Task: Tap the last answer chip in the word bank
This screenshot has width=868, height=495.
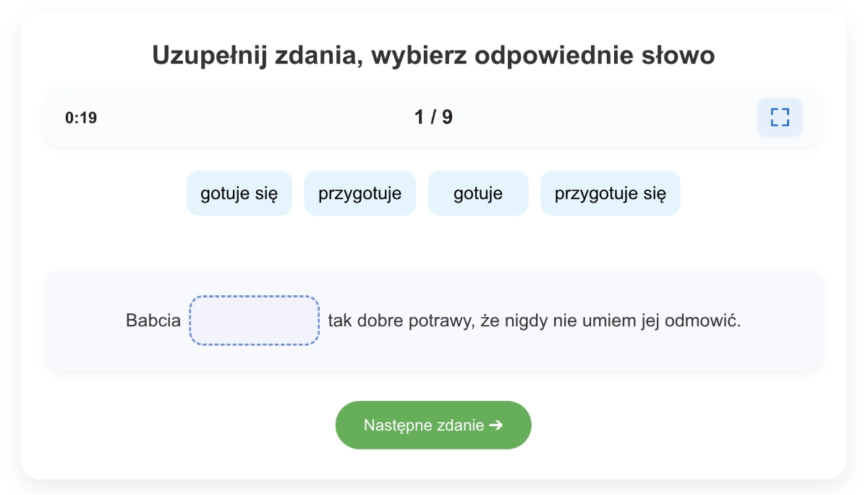Action: (x=610, y=193)
